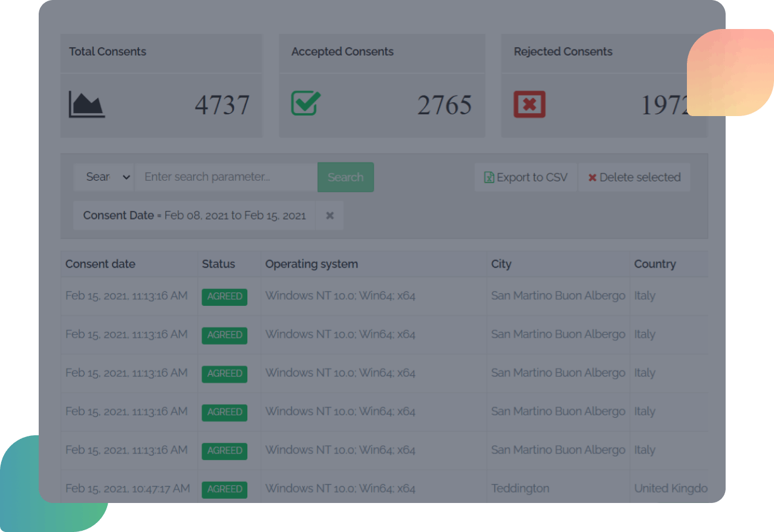The width and height of the screenshot is (774, 532).
Task: Click the Accepted Consents green checkmark icon
Action: pyautogui.click(x=306, y=103)
